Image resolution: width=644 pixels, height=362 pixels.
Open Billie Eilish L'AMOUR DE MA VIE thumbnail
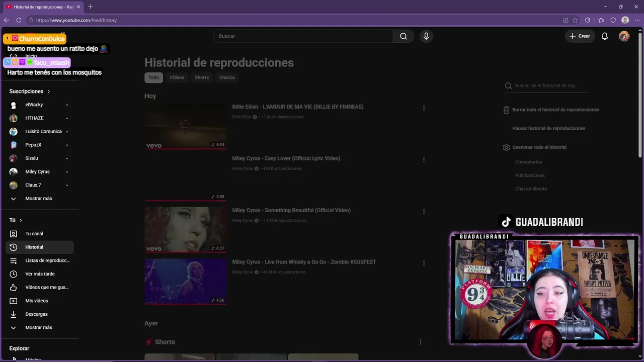186,126
